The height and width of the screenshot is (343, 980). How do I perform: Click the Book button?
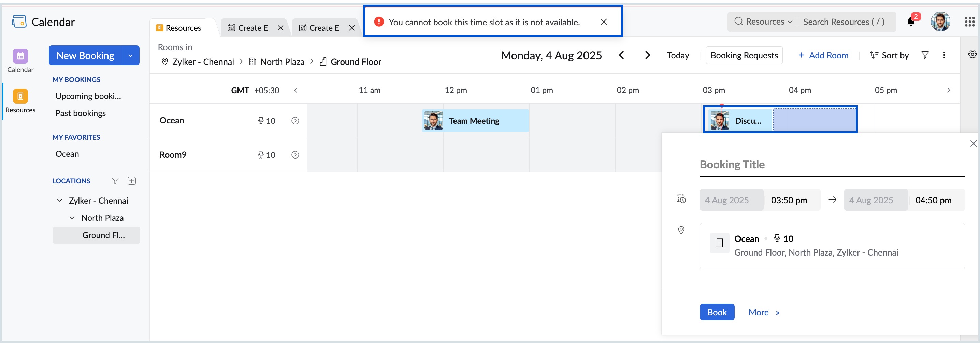pos(717,312)
